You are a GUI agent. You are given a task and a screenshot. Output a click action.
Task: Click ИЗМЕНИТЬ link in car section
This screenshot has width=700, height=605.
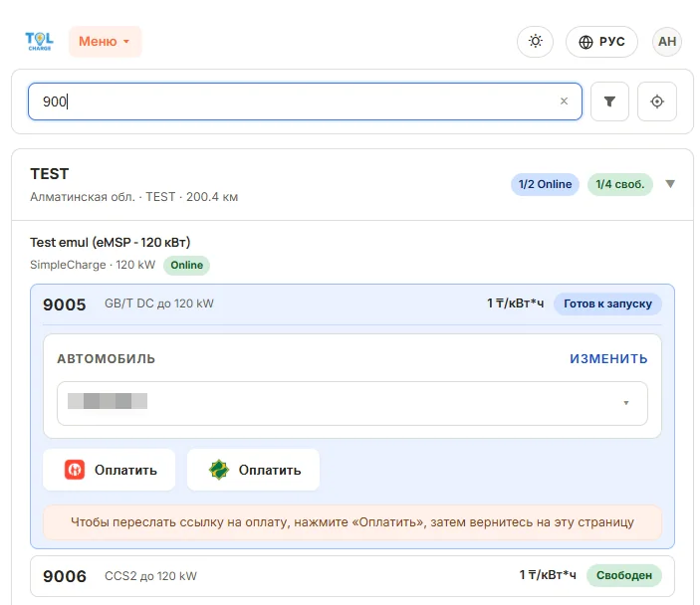(x=608, y=359)
